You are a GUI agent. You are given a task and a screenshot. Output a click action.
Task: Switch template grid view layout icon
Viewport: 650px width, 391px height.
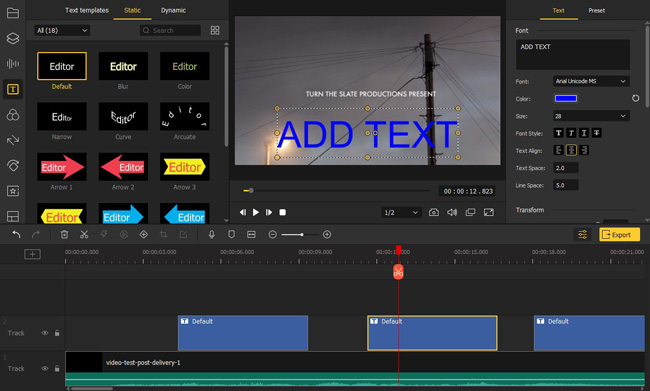(215, 30)
